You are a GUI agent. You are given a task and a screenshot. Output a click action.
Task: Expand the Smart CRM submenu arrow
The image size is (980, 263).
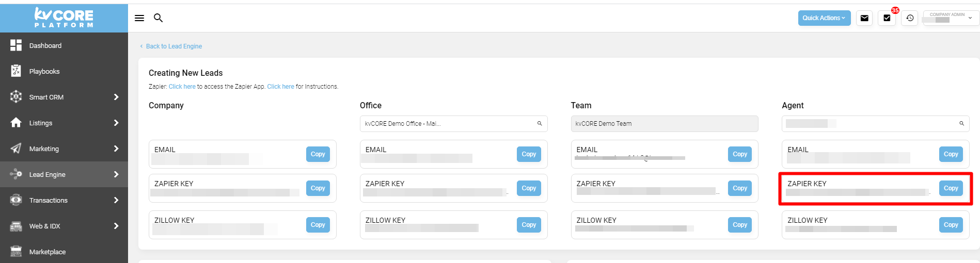click(116, 97)
